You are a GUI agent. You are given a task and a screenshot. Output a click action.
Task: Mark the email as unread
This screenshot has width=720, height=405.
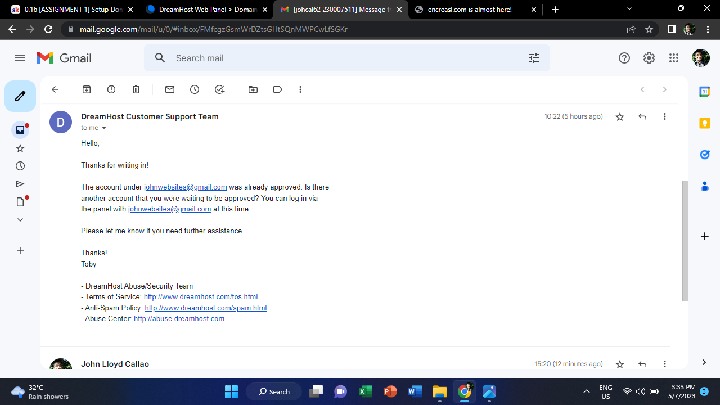click(x=169, y=90)
